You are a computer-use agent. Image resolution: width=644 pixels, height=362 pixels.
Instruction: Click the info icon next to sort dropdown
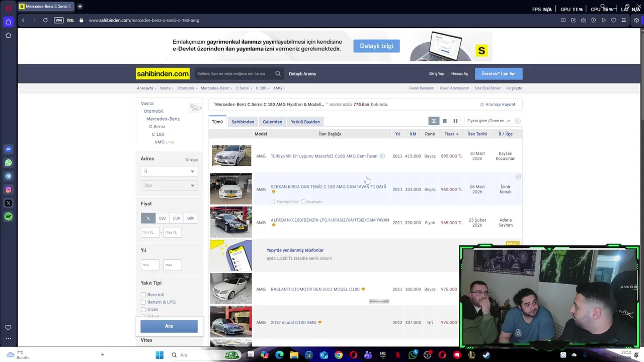coord(518,121)
